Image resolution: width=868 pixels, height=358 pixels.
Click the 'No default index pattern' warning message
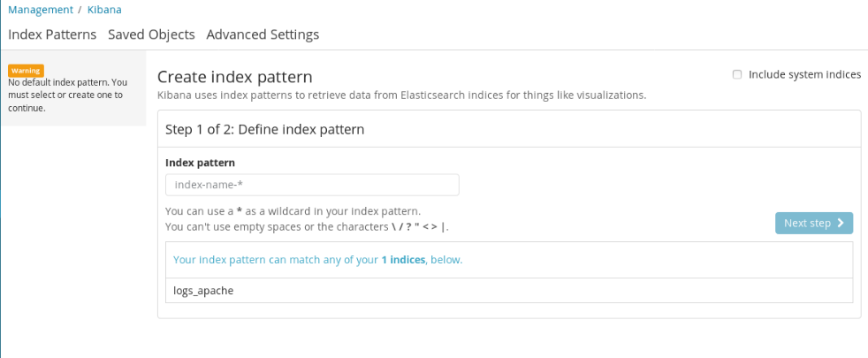point(66,95)
